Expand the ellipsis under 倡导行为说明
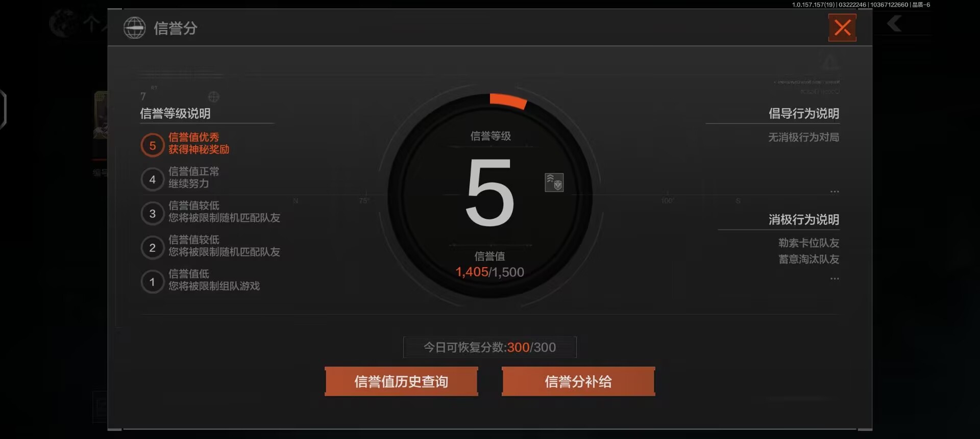980x439 pixels. pos(835,192)
